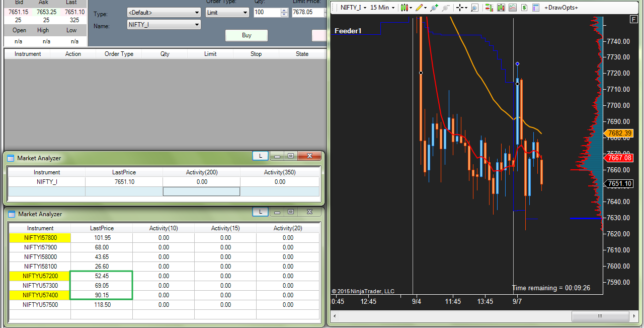Click the Activity(10) column header
This screenshot has height=328, width=644.
(164, 228)
